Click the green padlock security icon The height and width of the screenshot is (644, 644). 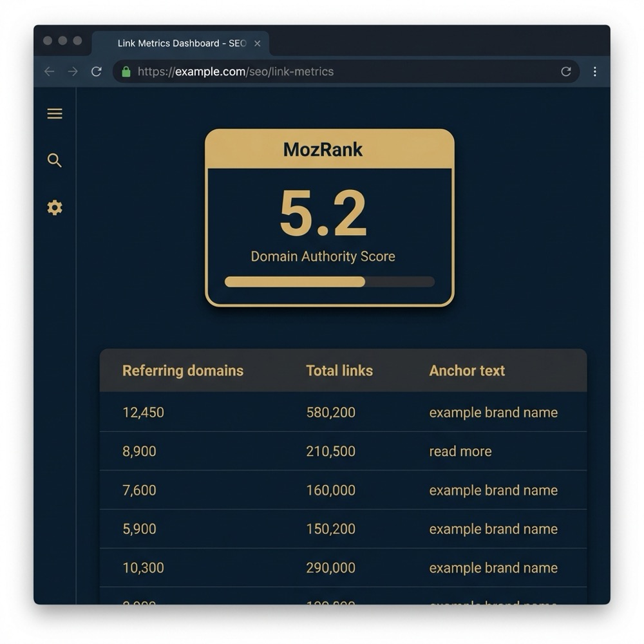click(126, 71)
